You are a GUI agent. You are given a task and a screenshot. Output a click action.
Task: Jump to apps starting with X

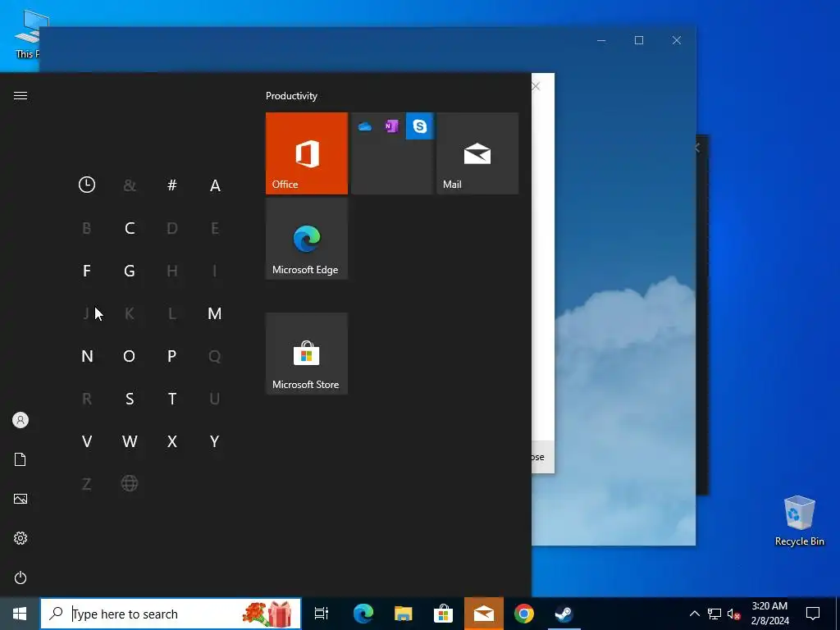(172, 441)
